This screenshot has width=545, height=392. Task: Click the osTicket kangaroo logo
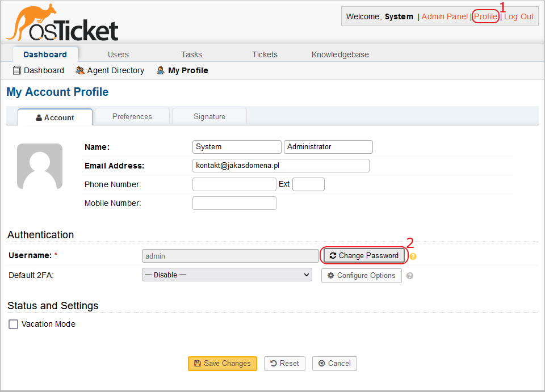tap(62, 23)
